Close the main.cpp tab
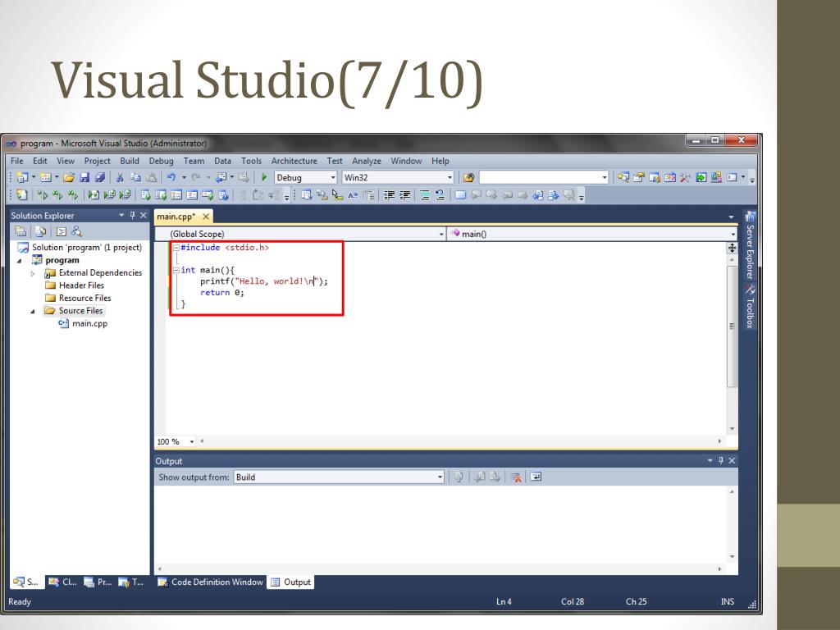 click(x=206, y=217)
